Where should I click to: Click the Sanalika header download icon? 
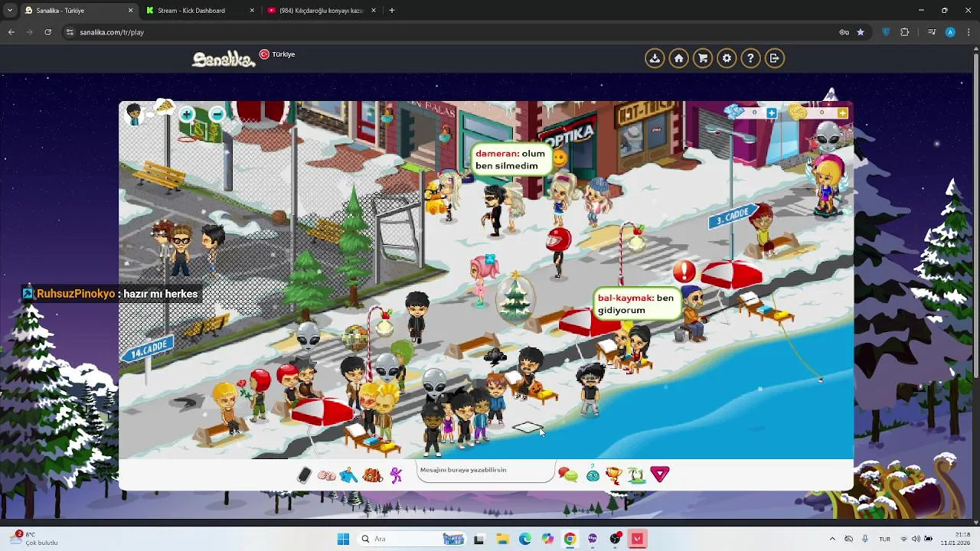(655, 58)
